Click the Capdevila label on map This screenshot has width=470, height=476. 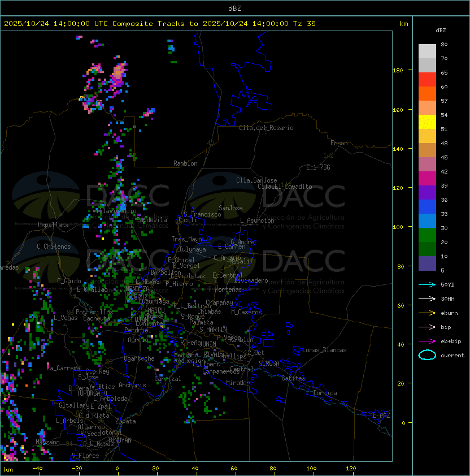coord(151,220)
